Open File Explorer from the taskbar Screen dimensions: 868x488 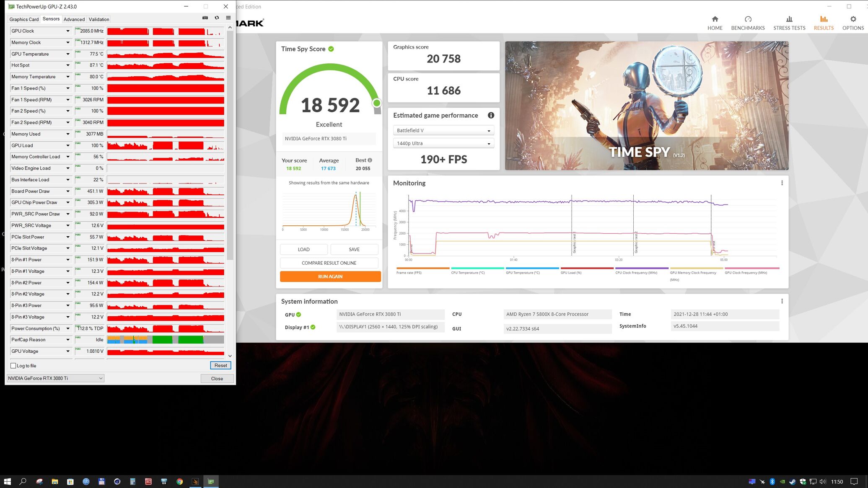(x=54, y=481)
